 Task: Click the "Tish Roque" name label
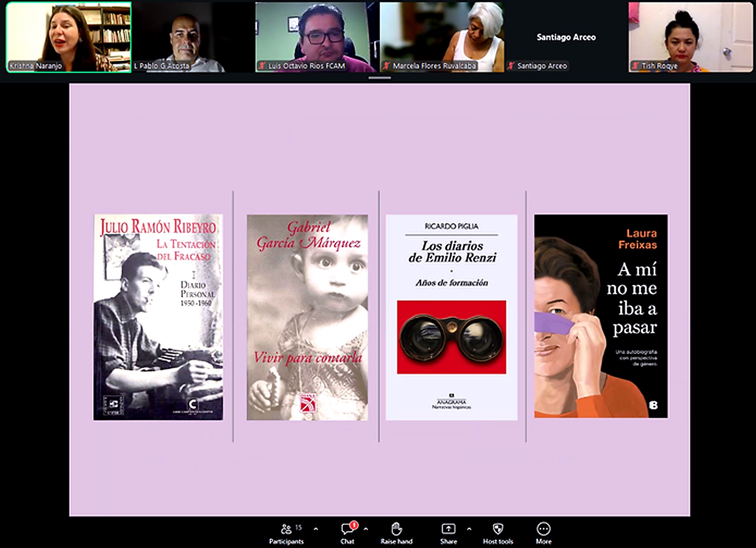659,66
